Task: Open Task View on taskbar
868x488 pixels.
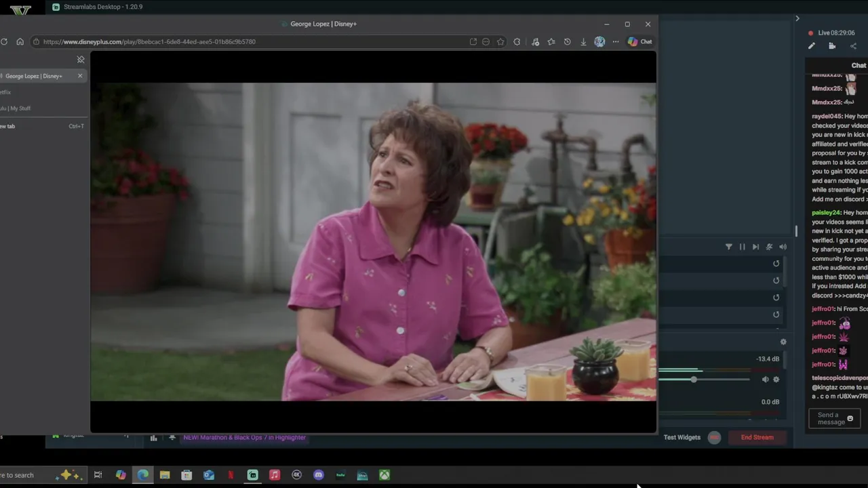Action: pos(98,475)
